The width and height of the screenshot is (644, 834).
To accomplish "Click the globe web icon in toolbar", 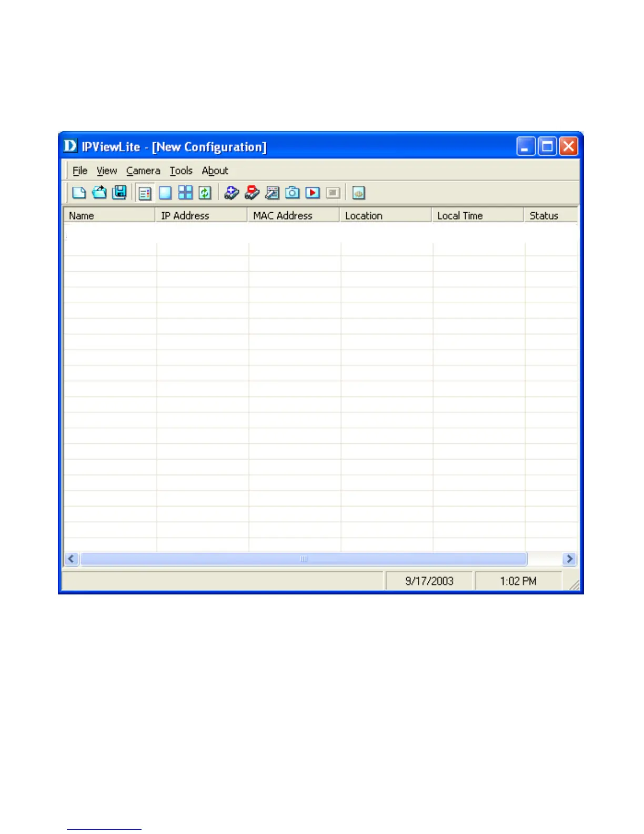I will coord(359,193).
